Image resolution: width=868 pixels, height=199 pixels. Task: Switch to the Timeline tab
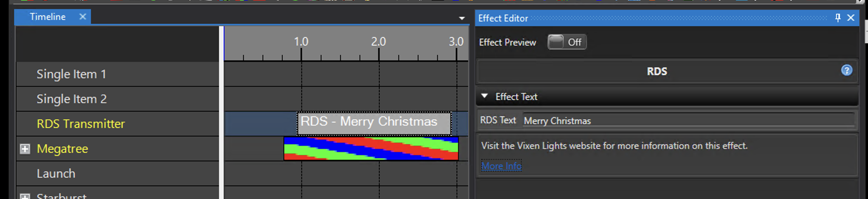coord(47,17)
